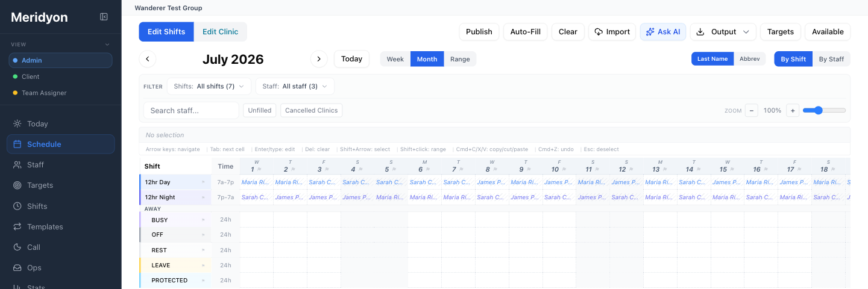
Task: Toggle grid layout to By Shift
Action: coord(793,59)
